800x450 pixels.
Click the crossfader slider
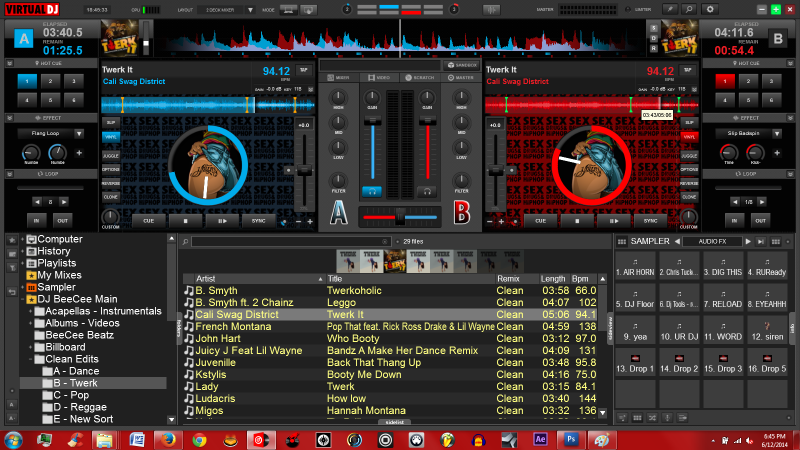tap(400, 218)
